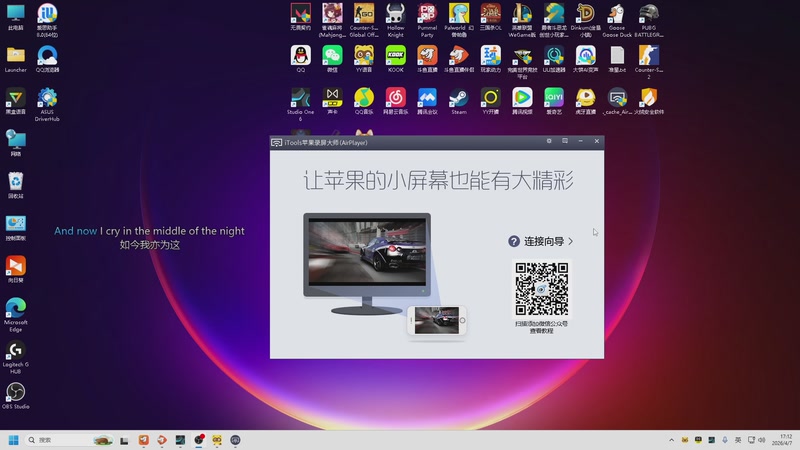Image resolution: width=800 pixels, height=450 pixels.
Task: Click the monitor illustration in AirPlayer
Action: click(x=367, y=263)
